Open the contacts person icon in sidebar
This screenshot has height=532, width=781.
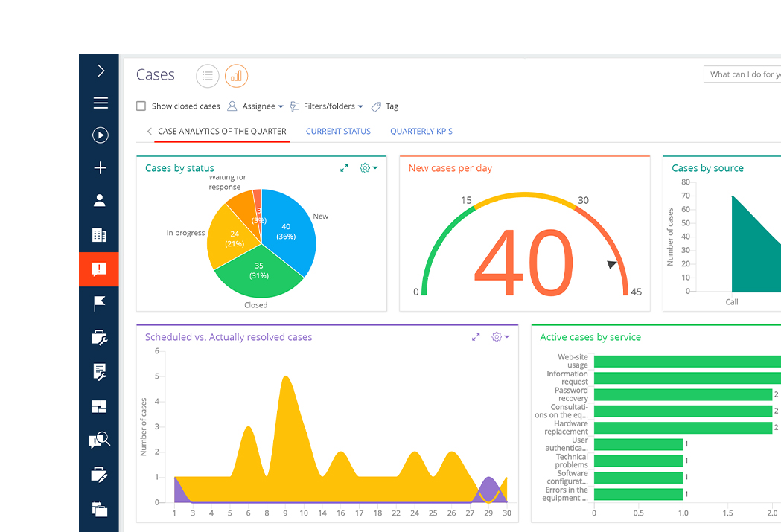(100, 201)
